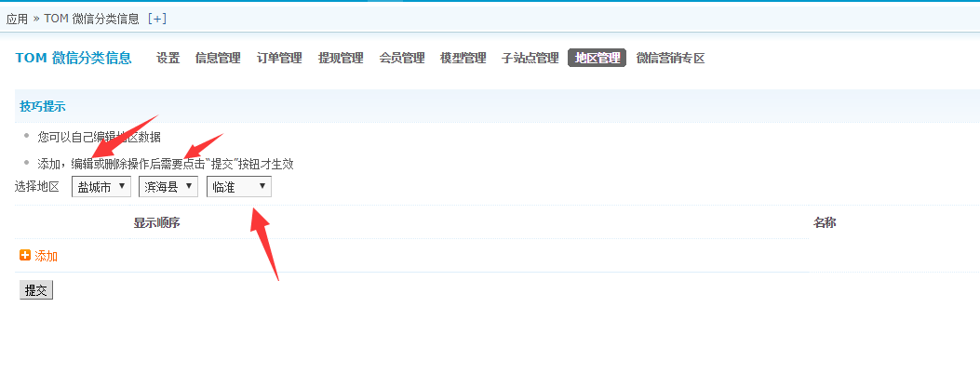Switch to the 信息管理 tab
The width and height of the screenshot is (980, 374).
(x=218, y=58)
